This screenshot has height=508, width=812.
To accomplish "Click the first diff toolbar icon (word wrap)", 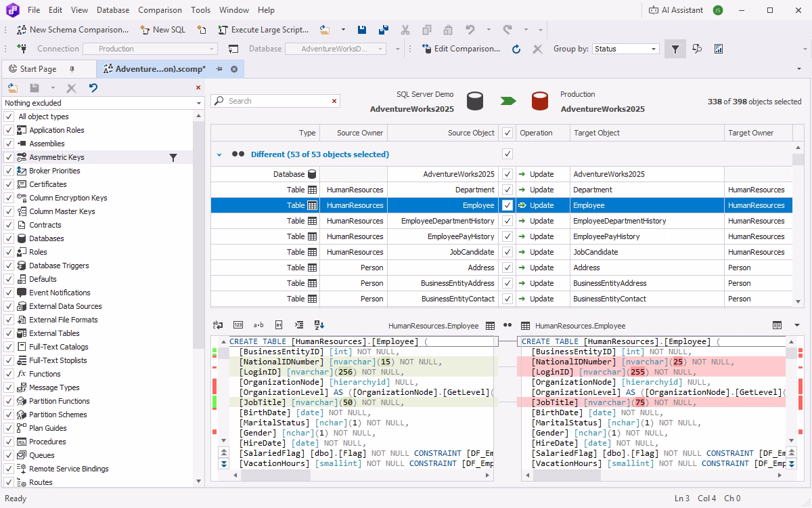I will pyautogui.click(x=218, y=325).
